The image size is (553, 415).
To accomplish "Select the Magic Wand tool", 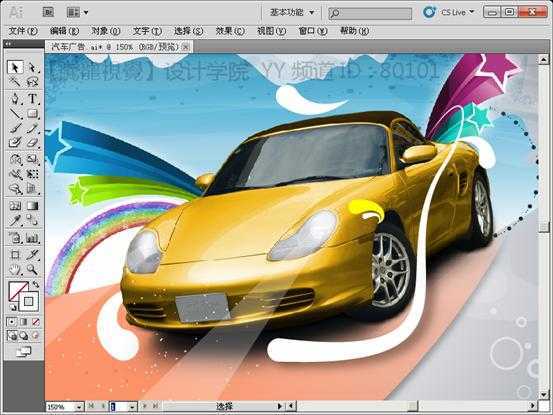I will click(15, 82).
